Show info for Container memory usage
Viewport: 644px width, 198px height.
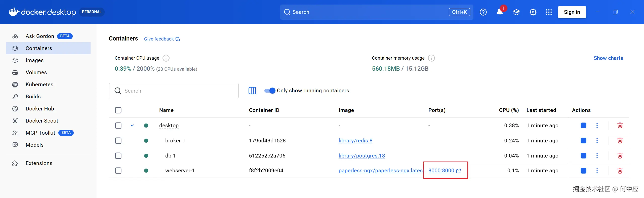pyautogui.click(x=431, y=58)
